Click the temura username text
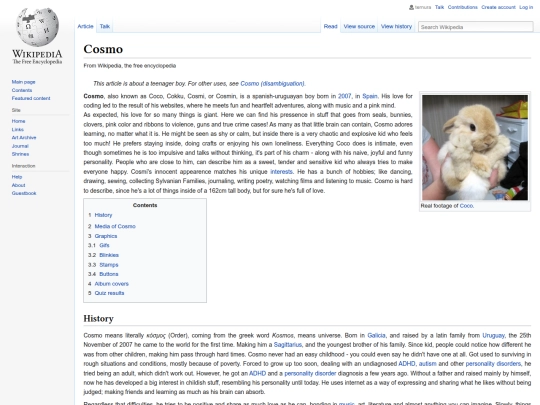This screenshot has width=540, height=405. [x=423, y=7]
